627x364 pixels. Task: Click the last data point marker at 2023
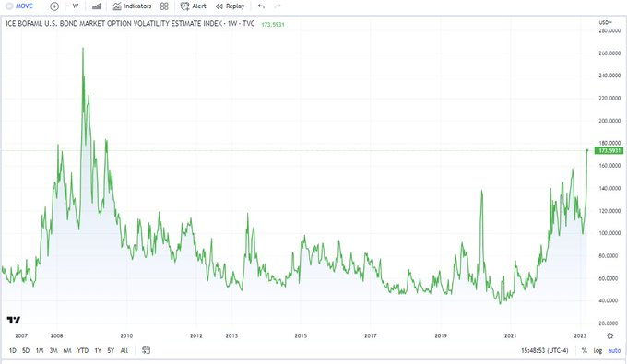[587, 150]
